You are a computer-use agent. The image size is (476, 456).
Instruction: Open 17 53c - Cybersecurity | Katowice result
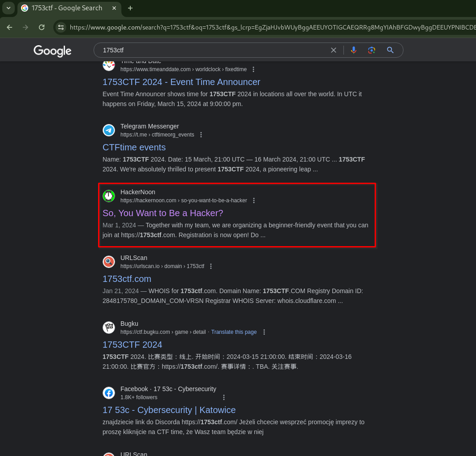coord(169,410)
